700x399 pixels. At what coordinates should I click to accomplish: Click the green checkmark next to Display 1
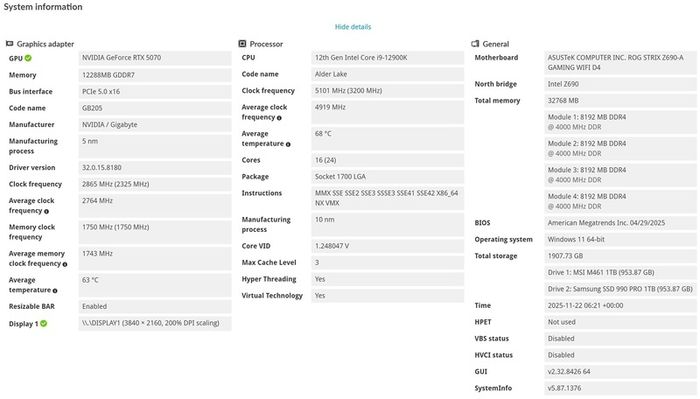click(x=43, y=324)
